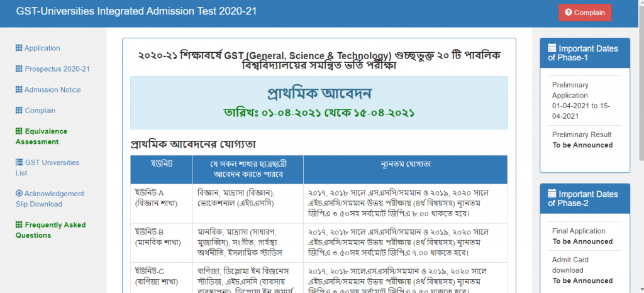
Task: Click the grid icon beside Prospectus 2020-21
Action: tap(19, 69)
